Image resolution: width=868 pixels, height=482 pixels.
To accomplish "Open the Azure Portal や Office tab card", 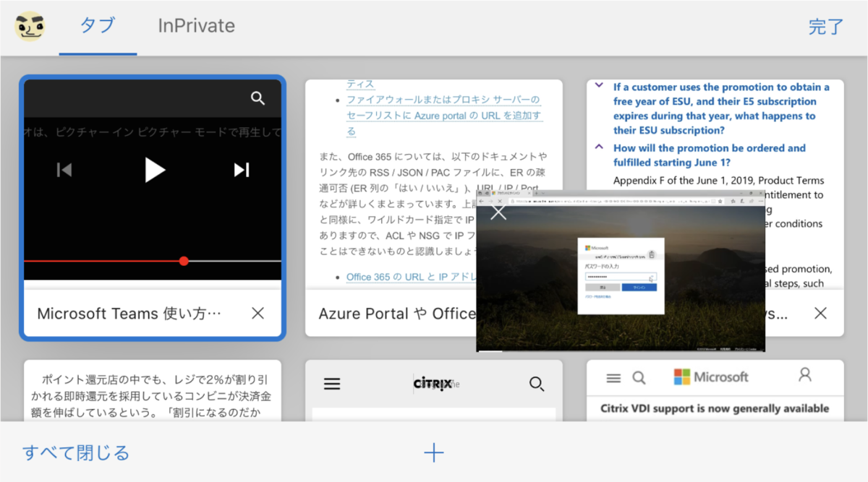I will tap(433, 207).
